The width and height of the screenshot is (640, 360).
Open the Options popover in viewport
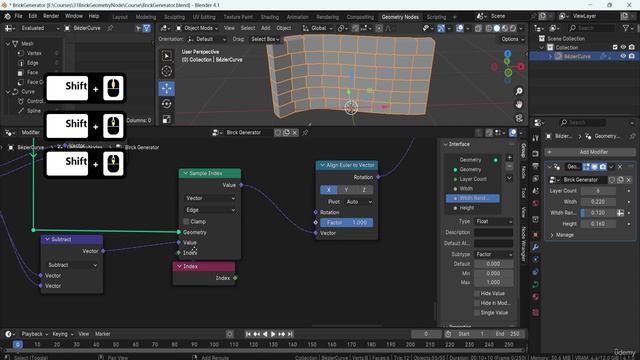(x=512, y=39)
